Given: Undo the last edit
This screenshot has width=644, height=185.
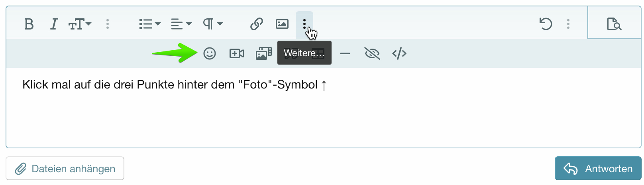Looking at the screenshot, I should (x=546, y=24).
